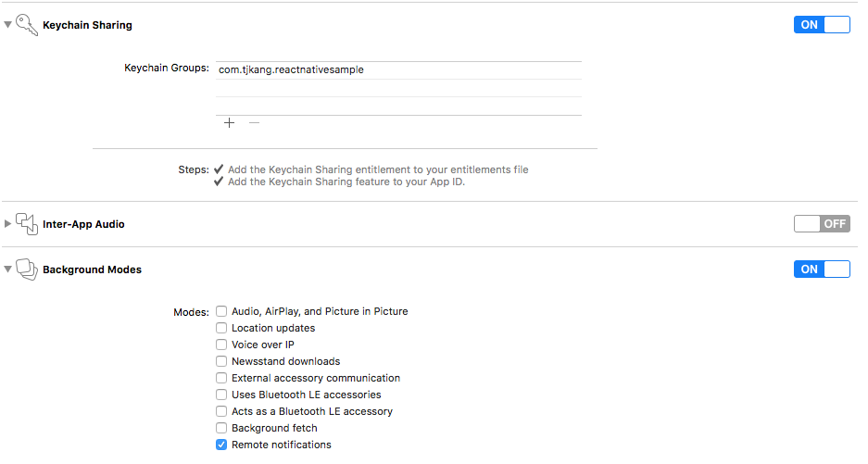Enable External accessory communication
Viewport: 868px width, 464px height.
click(x=221, y=378)
